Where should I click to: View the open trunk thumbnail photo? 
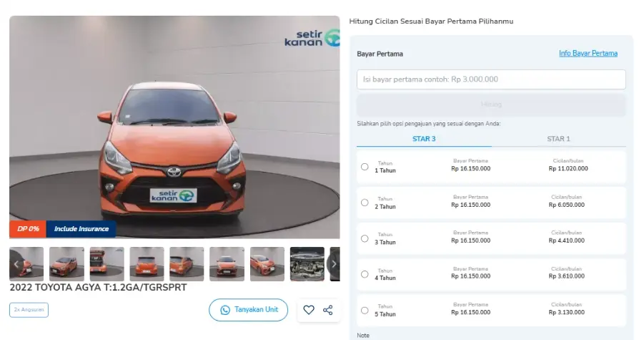[106, 264]
